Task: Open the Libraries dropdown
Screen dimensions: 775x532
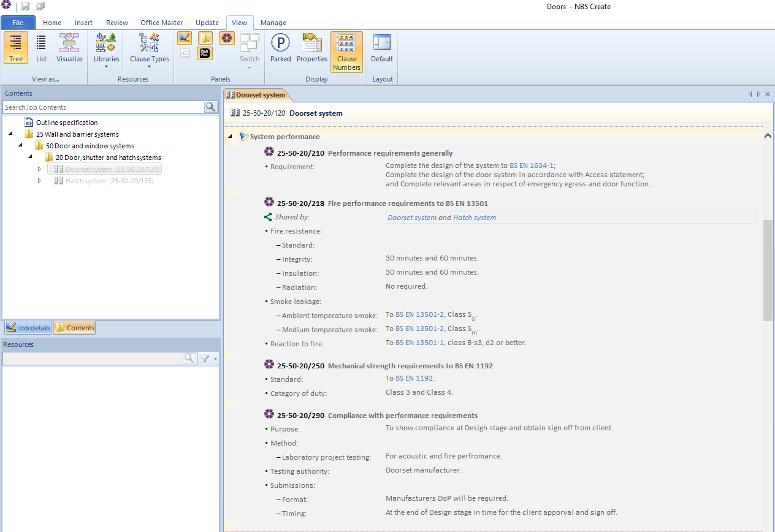Action: point(106,50)
